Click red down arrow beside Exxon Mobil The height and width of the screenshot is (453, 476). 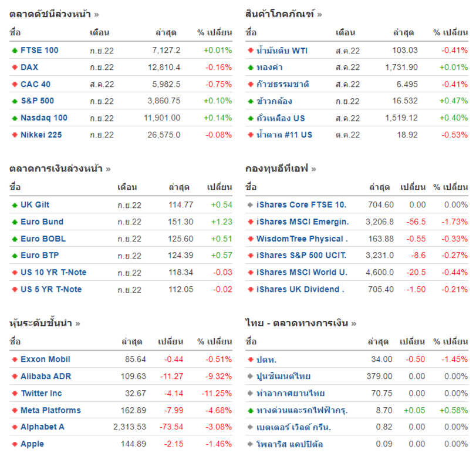point(15,360)
